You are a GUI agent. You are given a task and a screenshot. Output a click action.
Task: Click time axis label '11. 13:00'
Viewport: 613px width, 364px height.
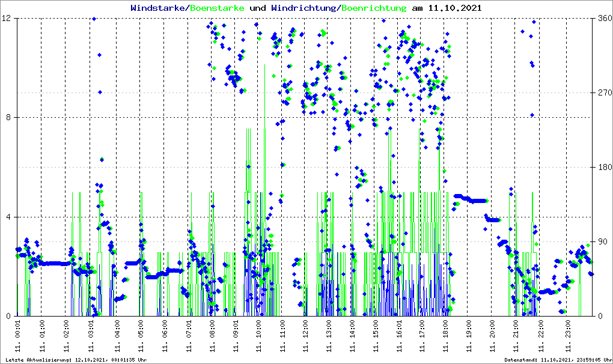pos(328,336)
